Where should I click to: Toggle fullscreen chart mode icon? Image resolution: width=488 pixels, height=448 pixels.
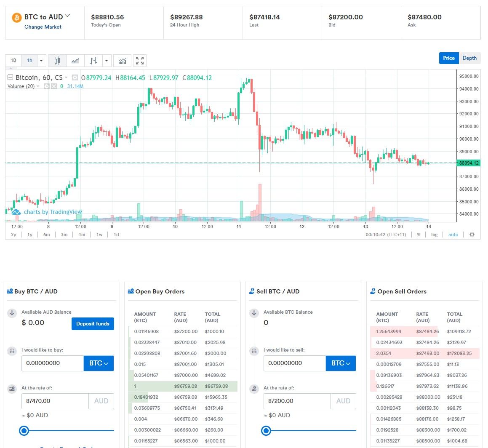coord(140,60)
